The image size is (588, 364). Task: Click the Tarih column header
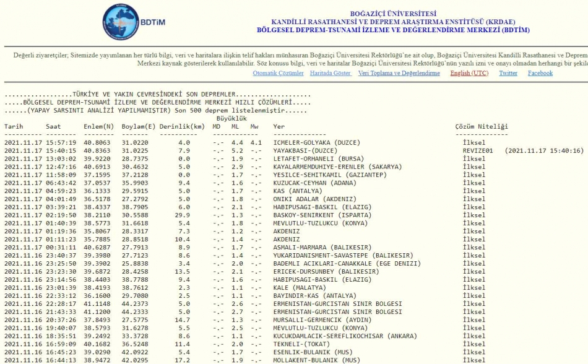pos(14,127)
